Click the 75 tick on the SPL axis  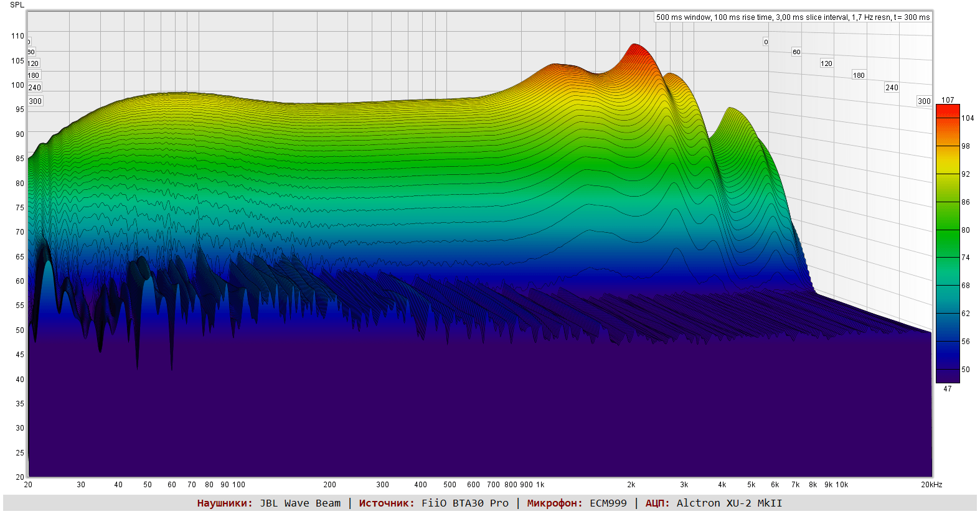20,208
